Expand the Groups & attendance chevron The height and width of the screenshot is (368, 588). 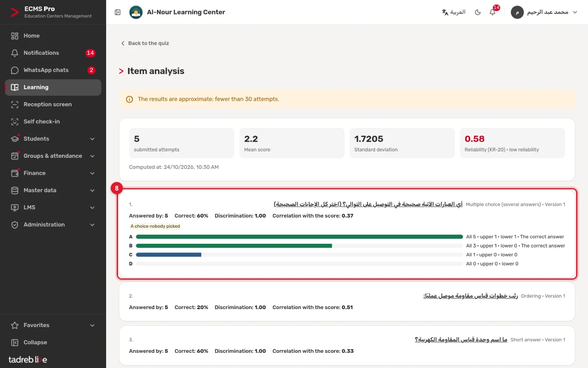click(x=92, y=156)
